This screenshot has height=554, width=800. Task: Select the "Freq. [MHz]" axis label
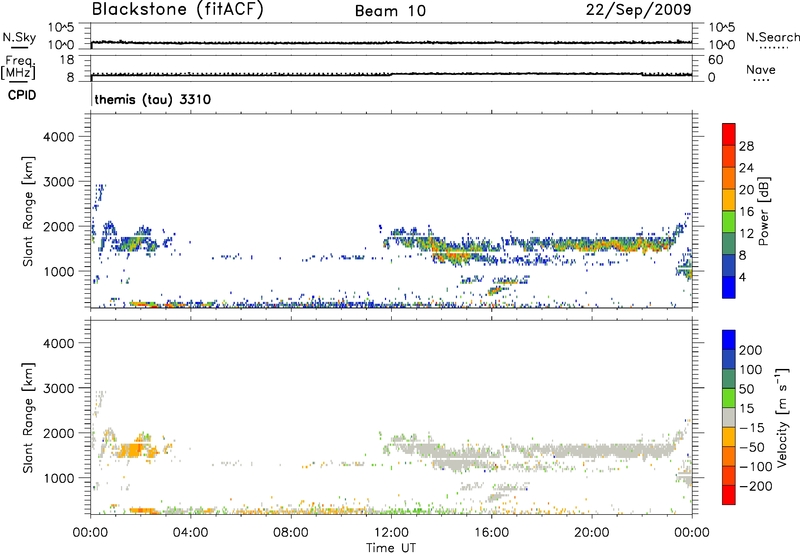coord(18,67)
